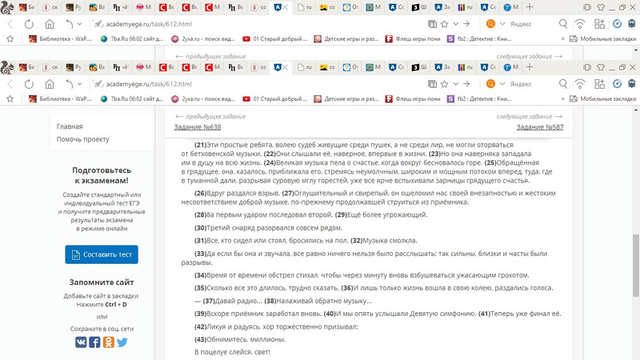Open a new tab with the plus button

(529, 67)
